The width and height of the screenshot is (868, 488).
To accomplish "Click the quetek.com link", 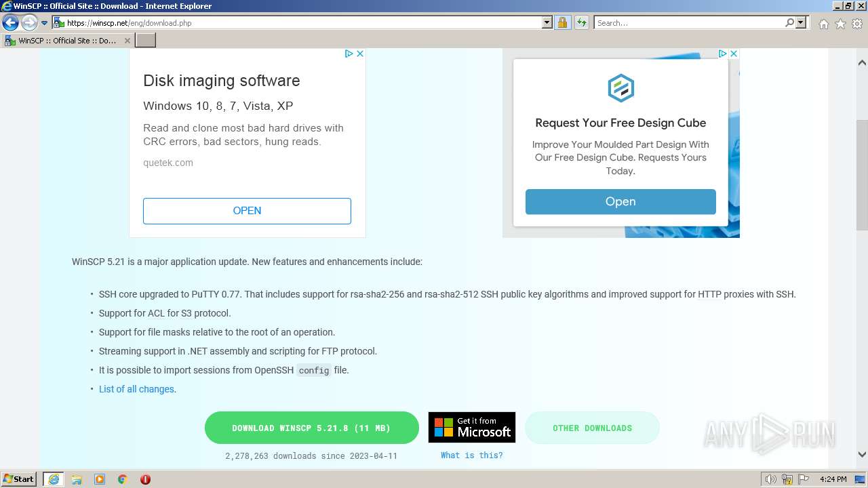I will coord(168,163).
